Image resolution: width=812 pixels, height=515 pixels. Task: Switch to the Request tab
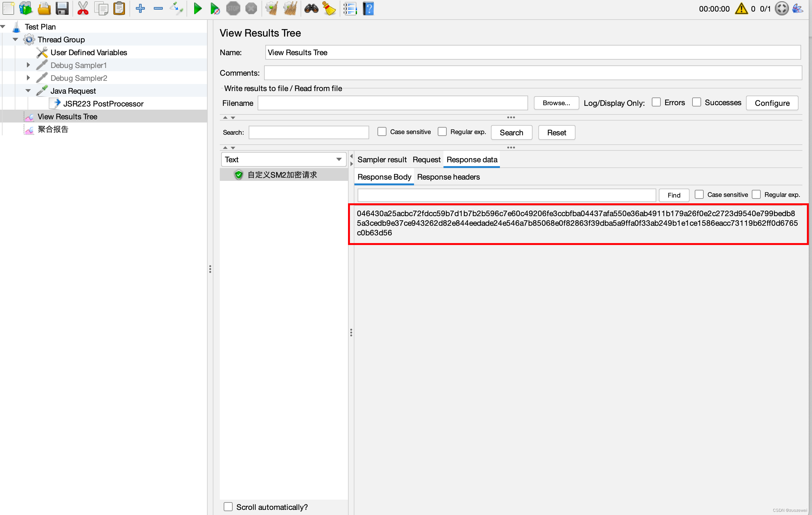tap(426, 159)
